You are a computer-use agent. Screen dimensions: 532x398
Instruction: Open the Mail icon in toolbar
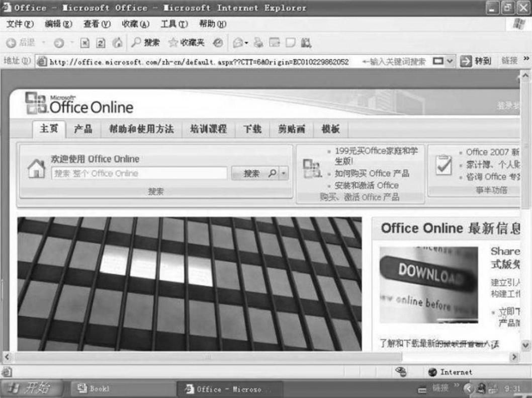coord(238,43)
